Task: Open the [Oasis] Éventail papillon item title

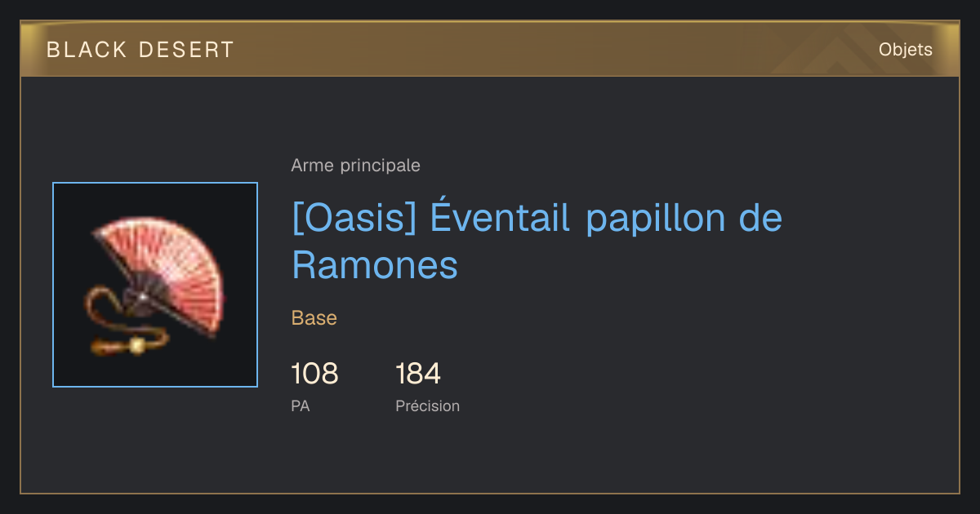Action: (x=537, y=241)
